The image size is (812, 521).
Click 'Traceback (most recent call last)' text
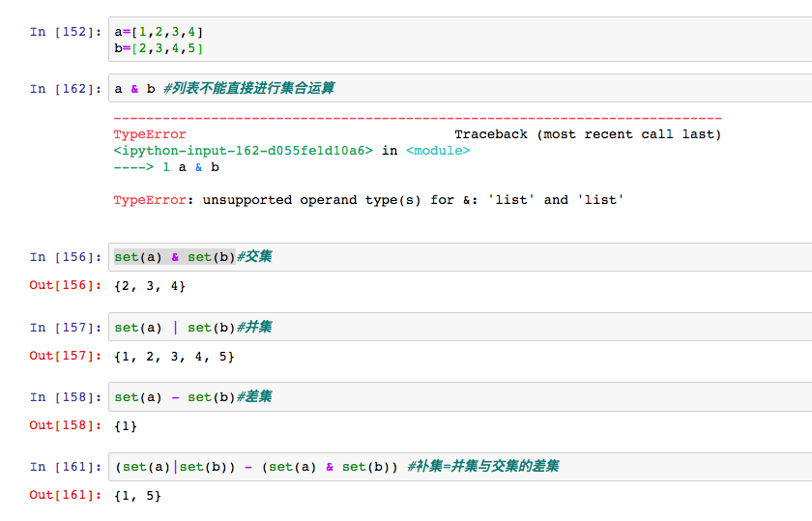[x=588, y=134]
